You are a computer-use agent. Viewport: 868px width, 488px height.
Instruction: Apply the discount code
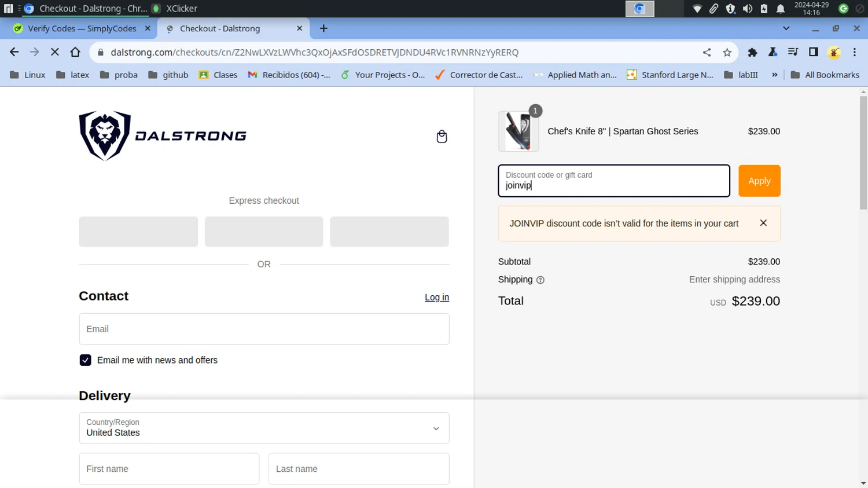click(759, 181)
